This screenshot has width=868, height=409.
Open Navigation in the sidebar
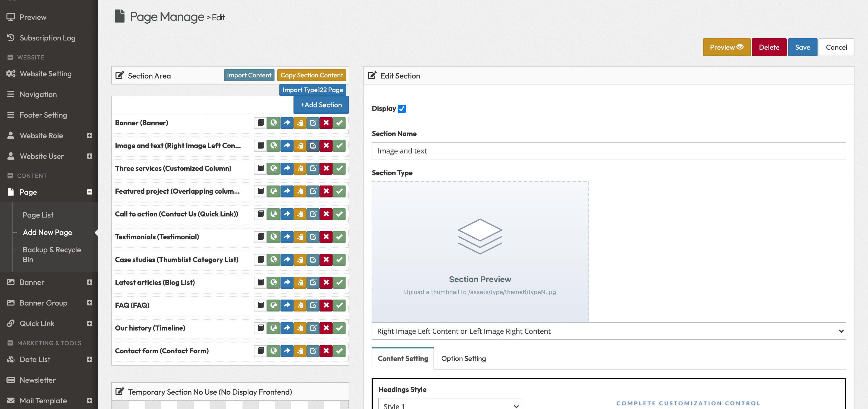[38, 95]
